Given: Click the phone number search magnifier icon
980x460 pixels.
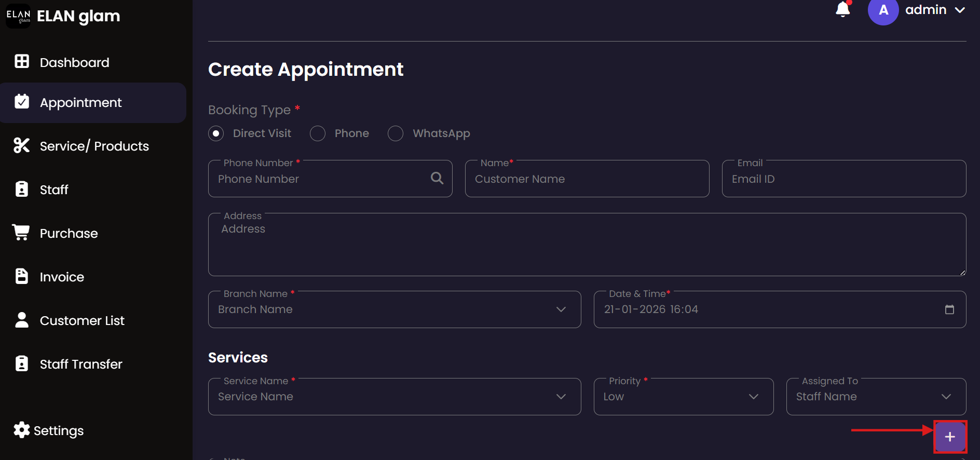Looking at the screenshot, I should (437, 179).
